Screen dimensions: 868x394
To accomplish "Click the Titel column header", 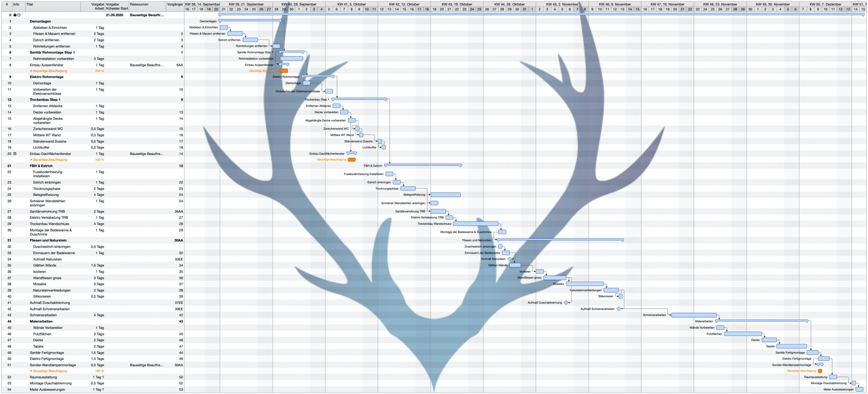I will click(29, 4).
